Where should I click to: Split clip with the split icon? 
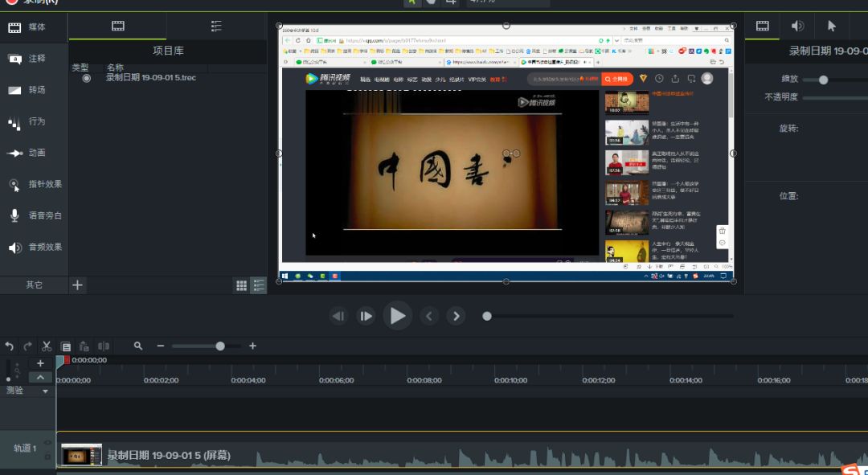(104, 346)
